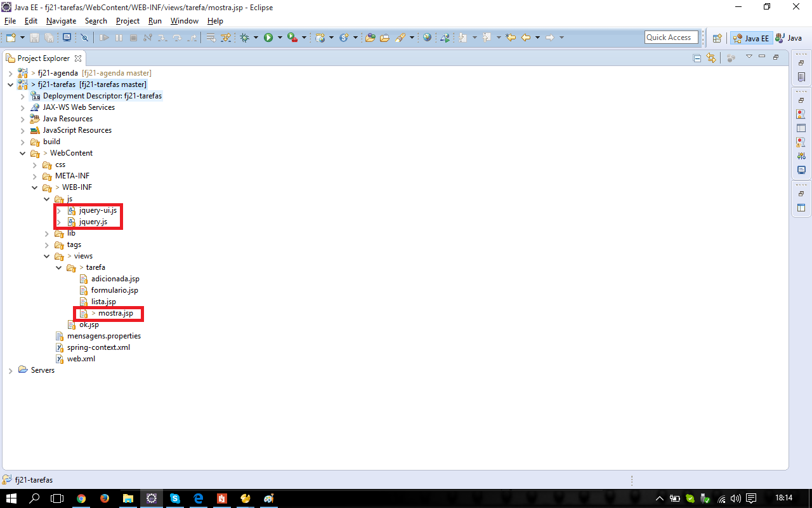
Task: Click the Quick Access search field
Action: pos(671,37)
